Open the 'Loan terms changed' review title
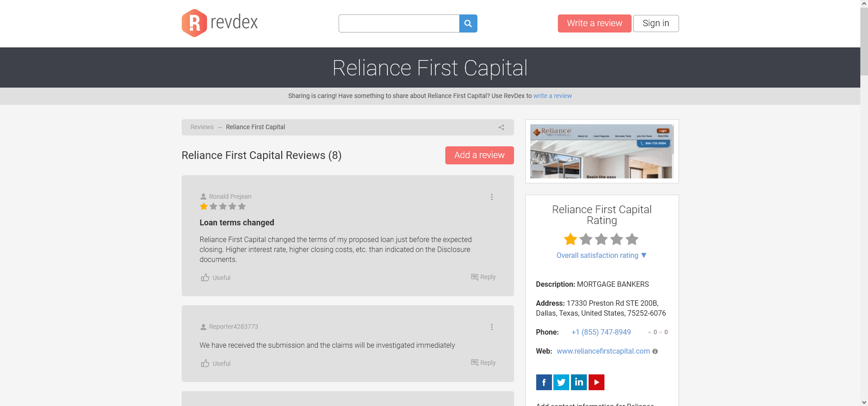This screenshot has height=406, width=868. (x=237, y=223)
